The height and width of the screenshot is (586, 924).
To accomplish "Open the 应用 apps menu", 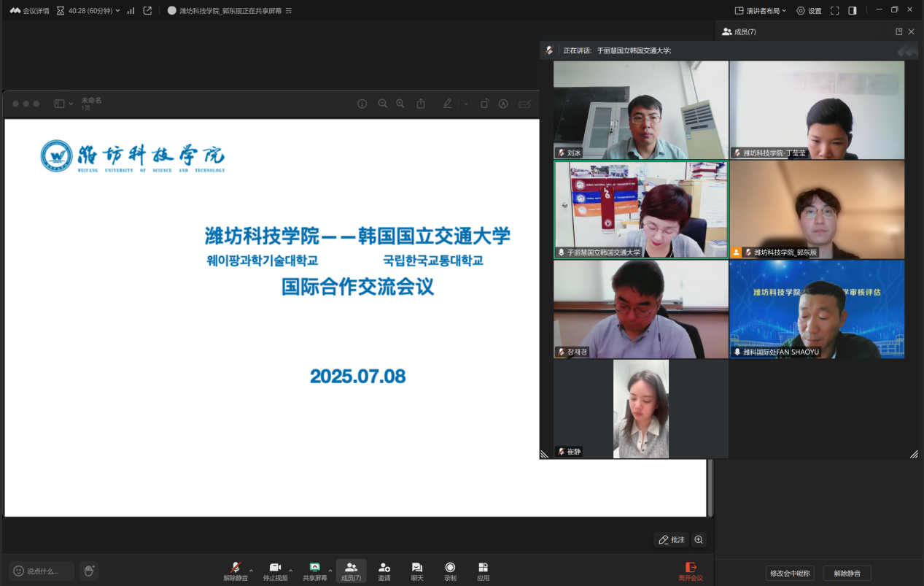I will (483, 571).
